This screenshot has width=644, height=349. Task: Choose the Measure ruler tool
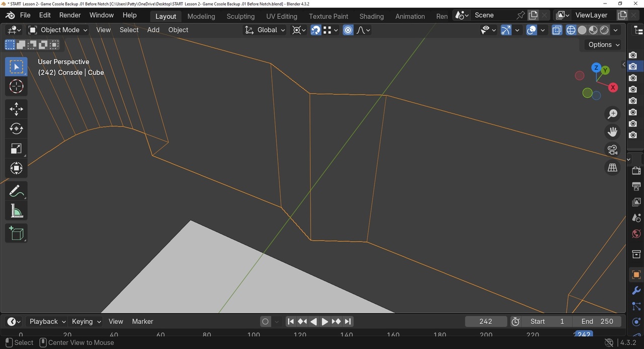16,211
